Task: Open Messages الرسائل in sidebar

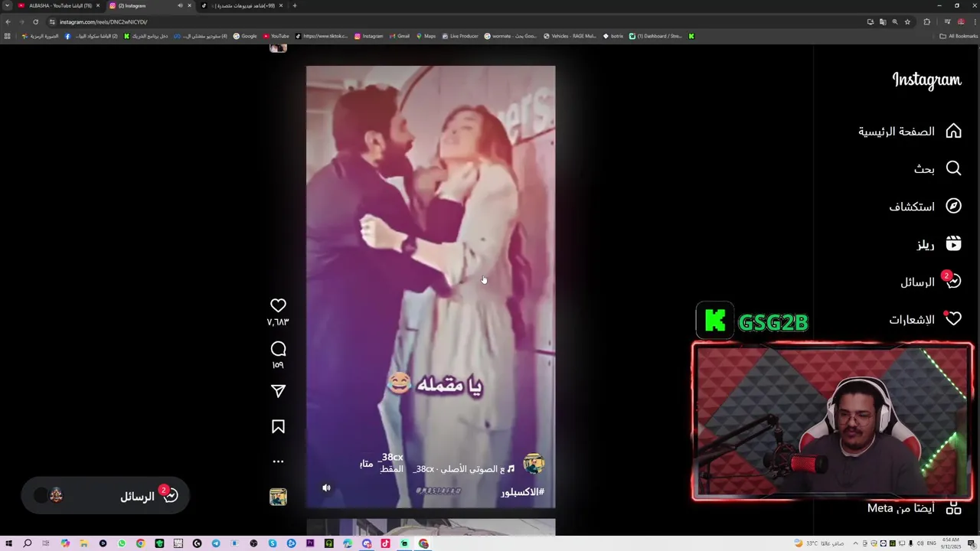Action: [x=931, y=282]
